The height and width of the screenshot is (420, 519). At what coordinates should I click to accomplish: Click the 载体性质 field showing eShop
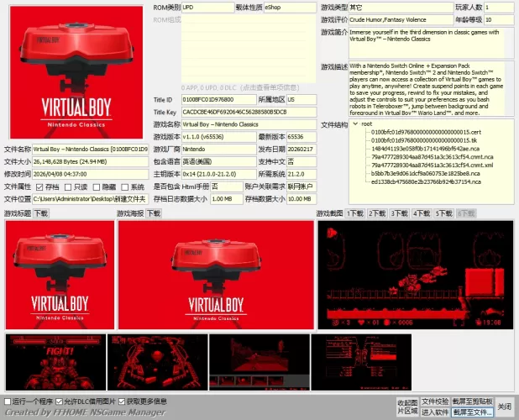point(290,8)
